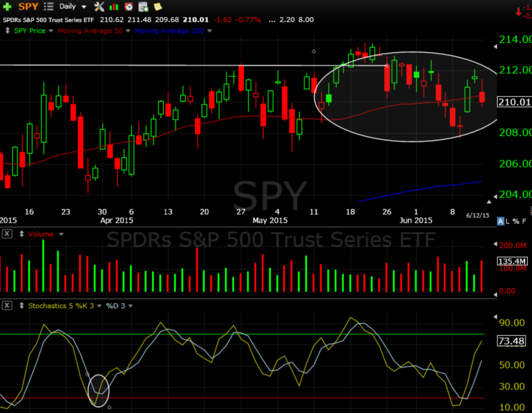Enable percent % scale mode
Image resolution: width=532 pixels, height=413 pixels.
516,221
